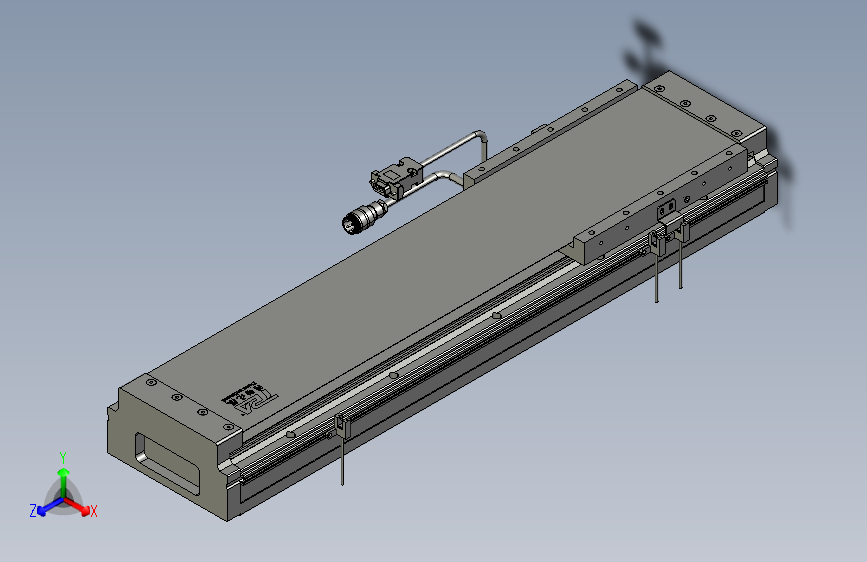Select the slotted end block of the actuator

click(174, 445)
